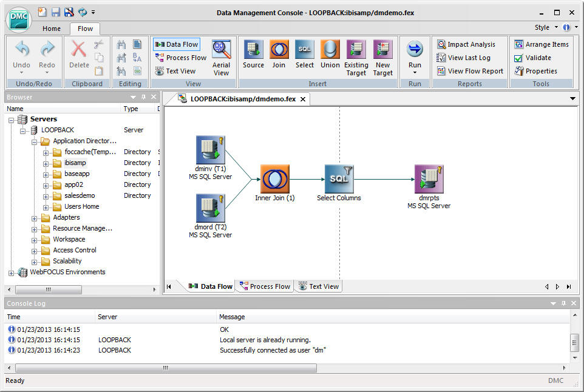Open Browser panel options dropdown arrow

(133, 97)
